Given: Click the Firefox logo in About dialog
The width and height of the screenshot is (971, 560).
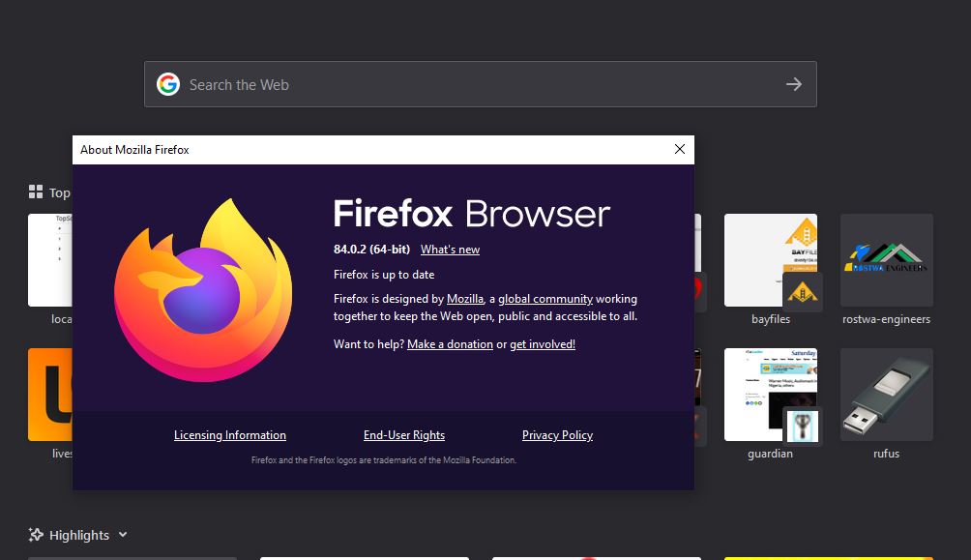Looking at the screenshot, I should coord(203,290).
